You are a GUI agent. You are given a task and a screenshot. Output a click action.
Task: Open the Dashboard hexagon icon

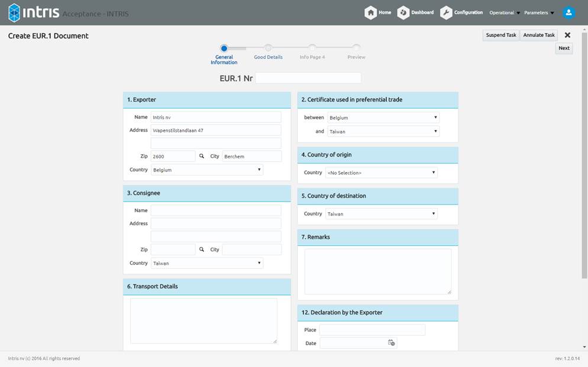click(403, 12)
